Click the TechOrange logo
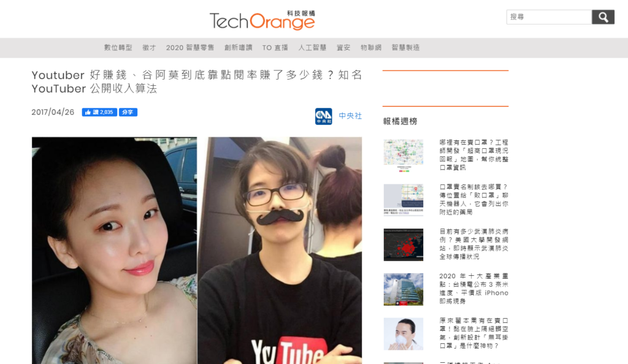The image size is (628, 364). tap(262, 20)
